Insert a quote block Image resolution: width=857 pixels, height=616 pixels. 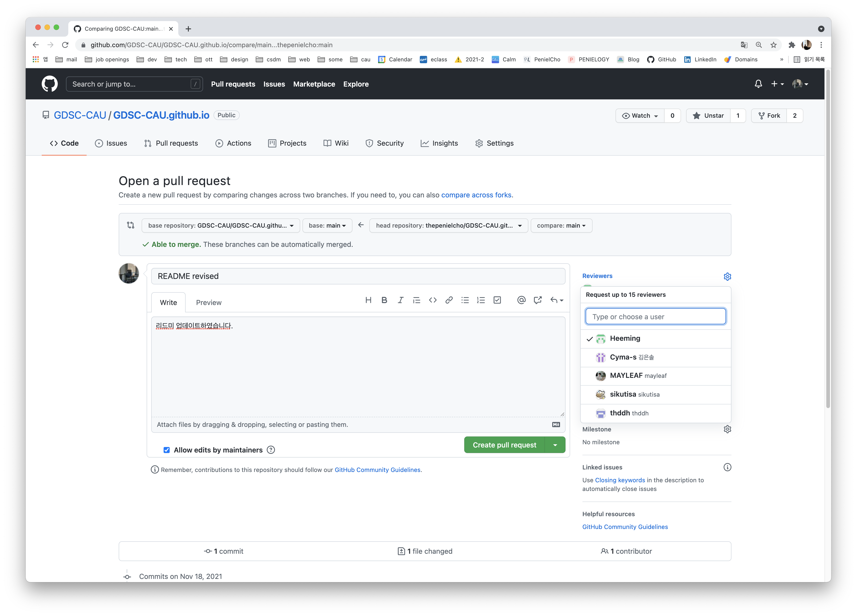click(416, 300)
